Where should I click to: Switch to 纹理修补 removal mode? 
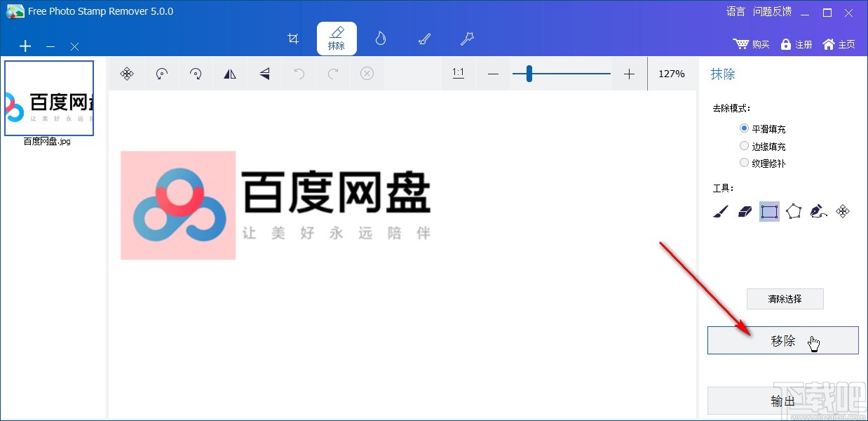(744, 162)
